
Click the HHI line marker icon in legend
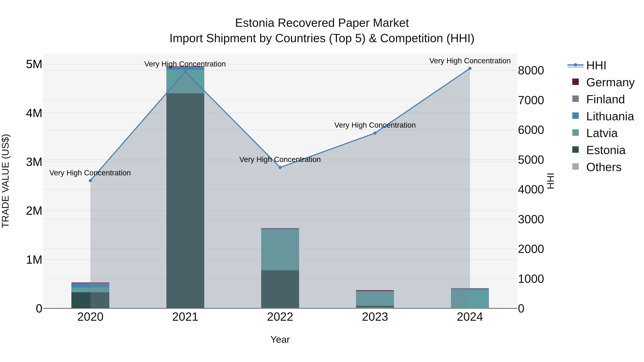coord(575,65)
